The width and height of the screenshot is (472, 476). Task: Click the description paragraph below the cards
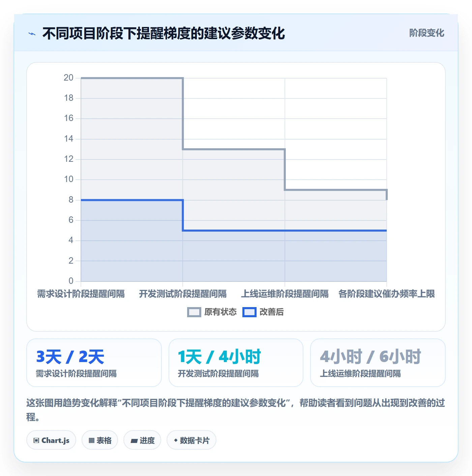(x=236, y=410)
